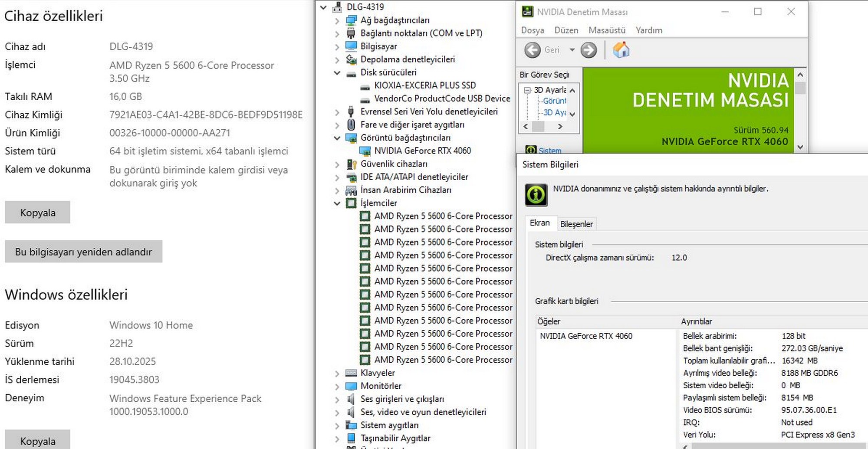Open the back history dropdown arrow

[572, 50]
